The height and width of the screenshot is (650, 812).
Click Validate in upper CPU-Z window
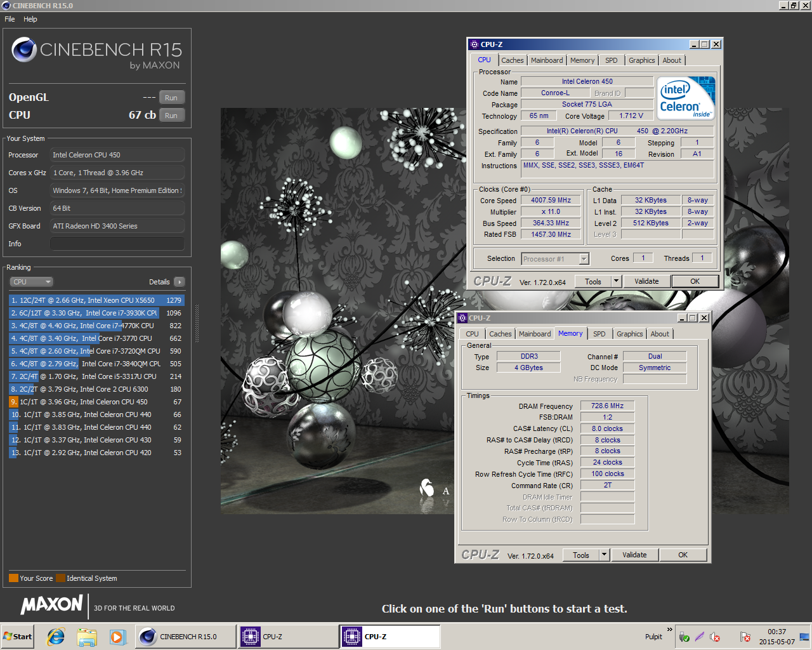[646, 281]
